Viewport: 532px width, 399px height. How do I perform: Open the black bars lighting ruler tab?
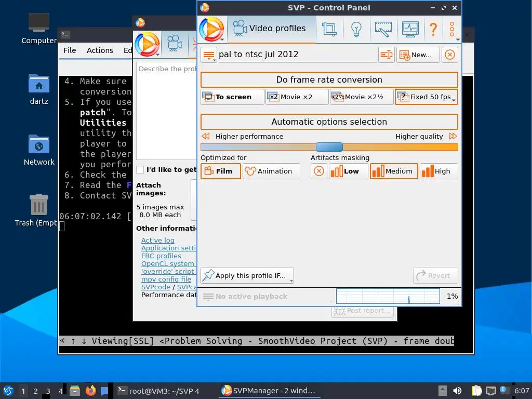(x=383, y=29)
